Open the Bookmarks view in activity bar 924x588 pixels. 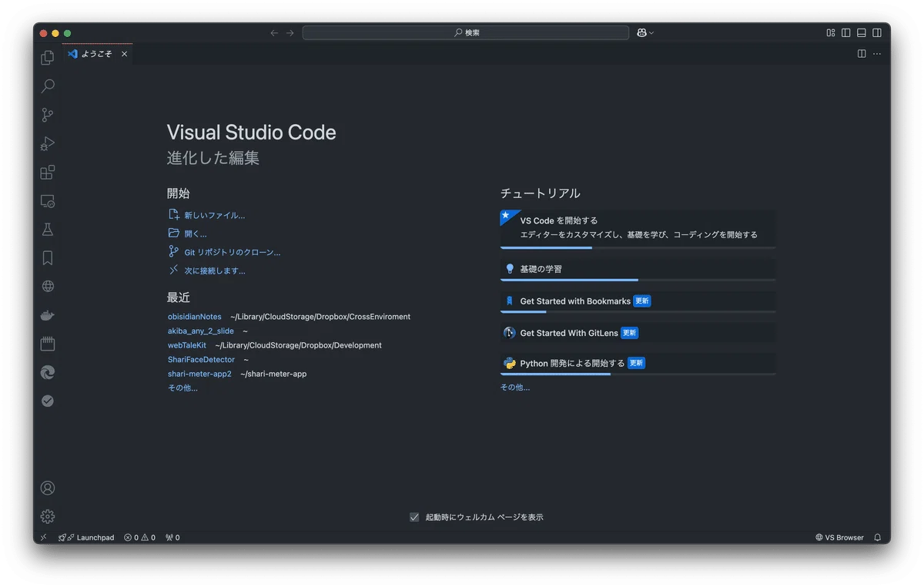(x=48, y=257)
